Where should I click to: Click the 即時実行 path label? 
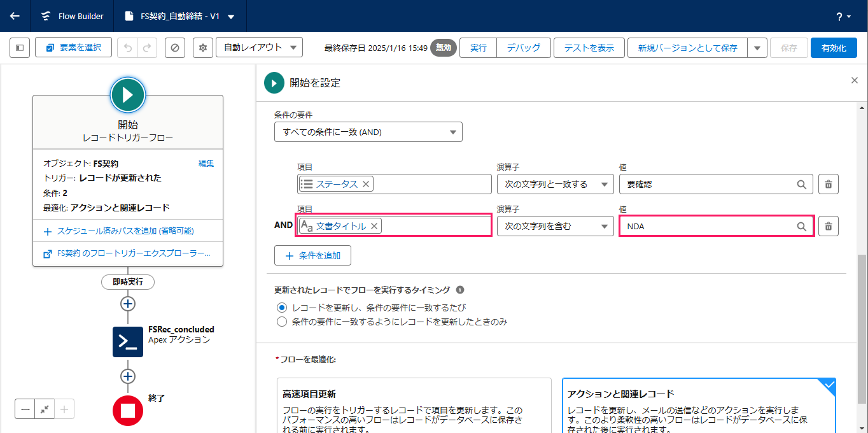pyautogui.click(x=128, y=281)
